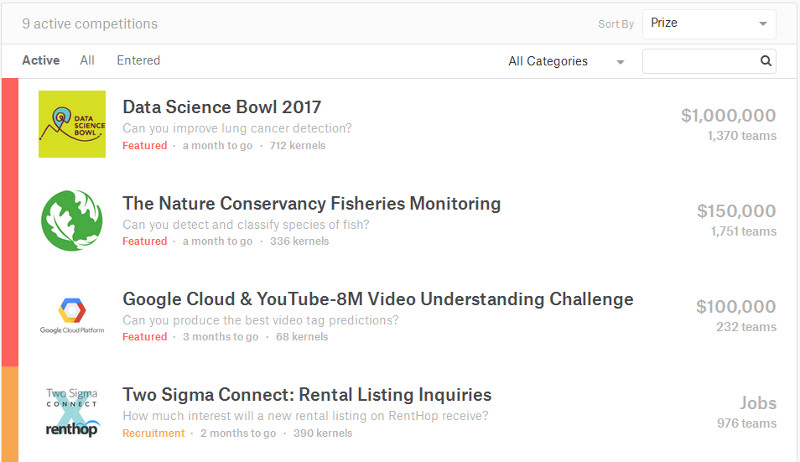The width and height of the screenshot is (800, 462).
Task: Click the Two Sigma Connect renthop logo
Action: (72, 411)
